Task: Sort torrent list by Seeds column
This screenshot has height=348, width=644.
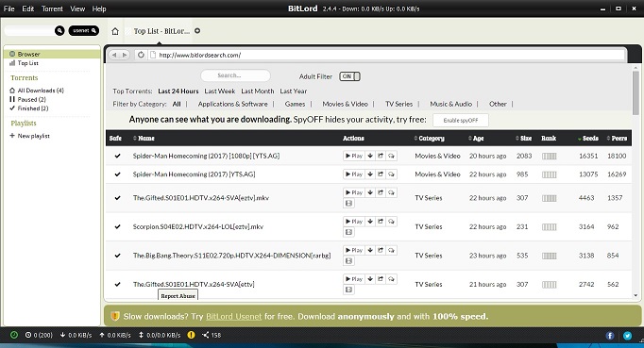Action: point(588,139)
